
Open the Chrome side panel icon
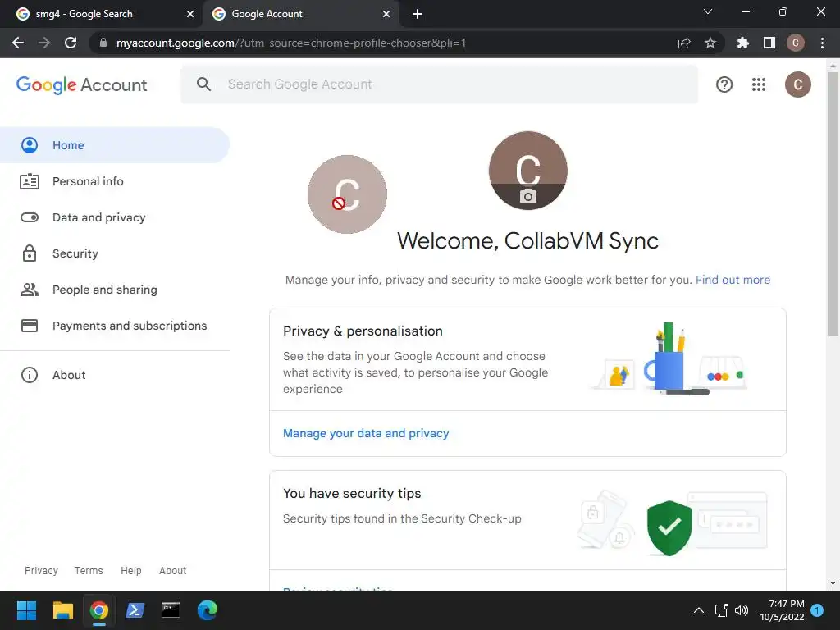(x=769, y=43)
